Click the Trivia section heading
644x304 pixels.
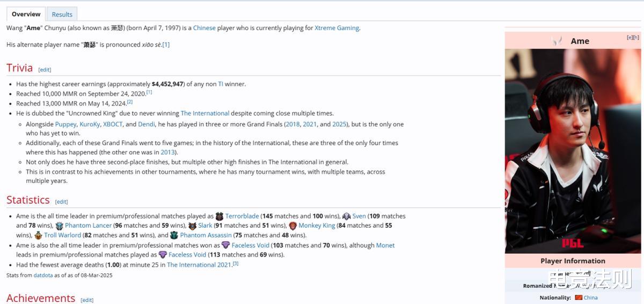point(20,68)
